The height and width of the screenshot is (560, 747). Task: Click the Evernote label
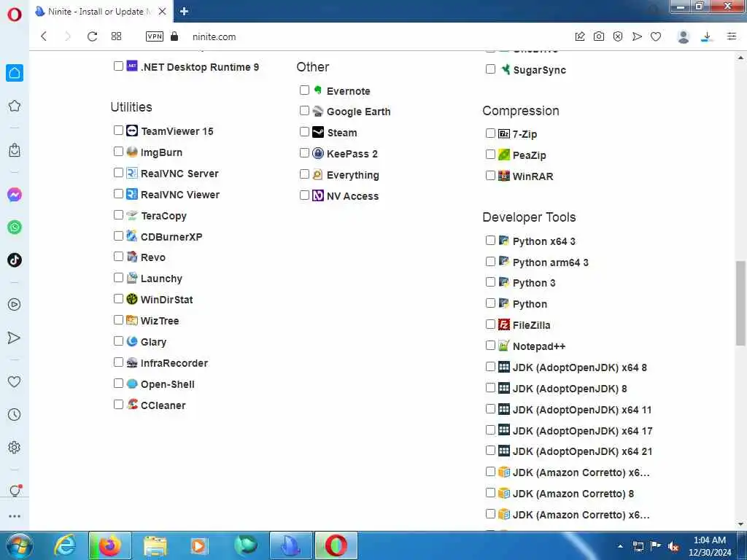(348, 91)
